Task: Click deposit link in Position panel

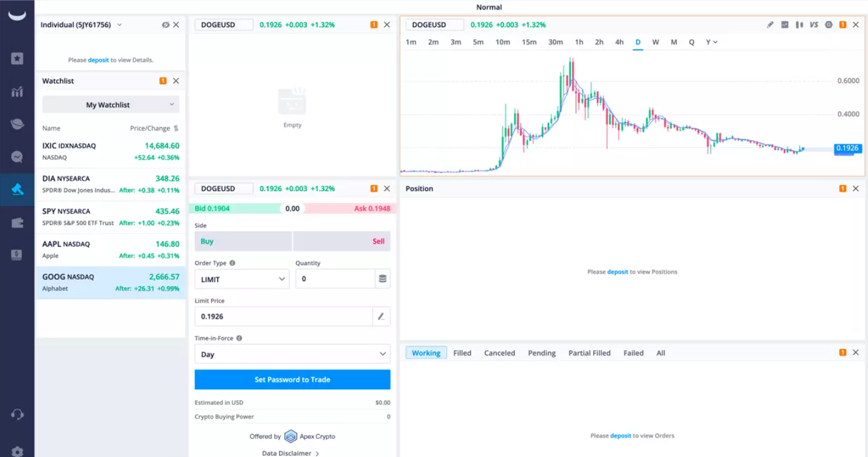Action: pos(618,272)
